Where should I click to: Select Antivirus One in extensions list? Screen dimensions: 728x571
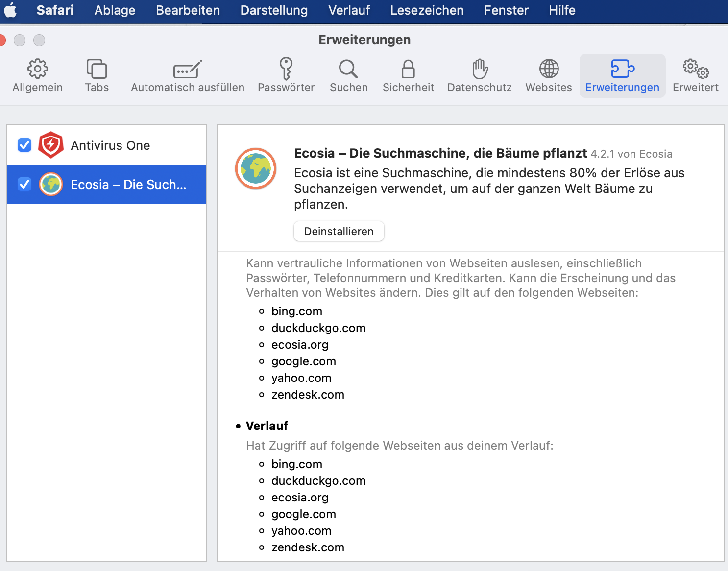pos(106,145)
